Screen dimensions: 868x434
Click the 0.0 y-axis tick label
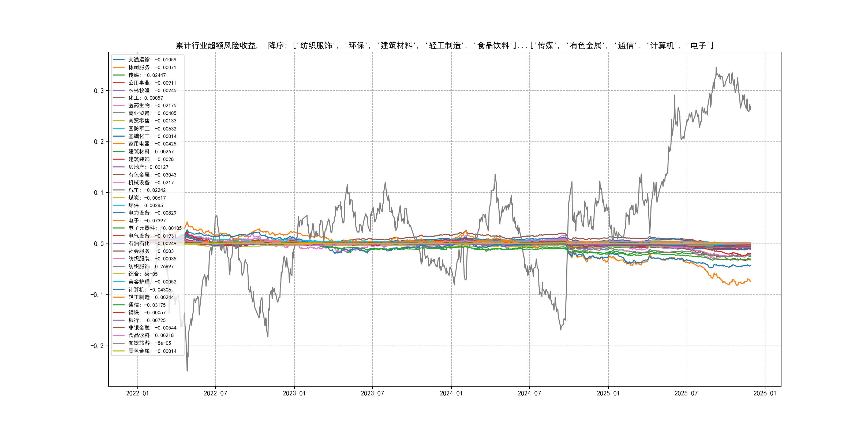98,244
